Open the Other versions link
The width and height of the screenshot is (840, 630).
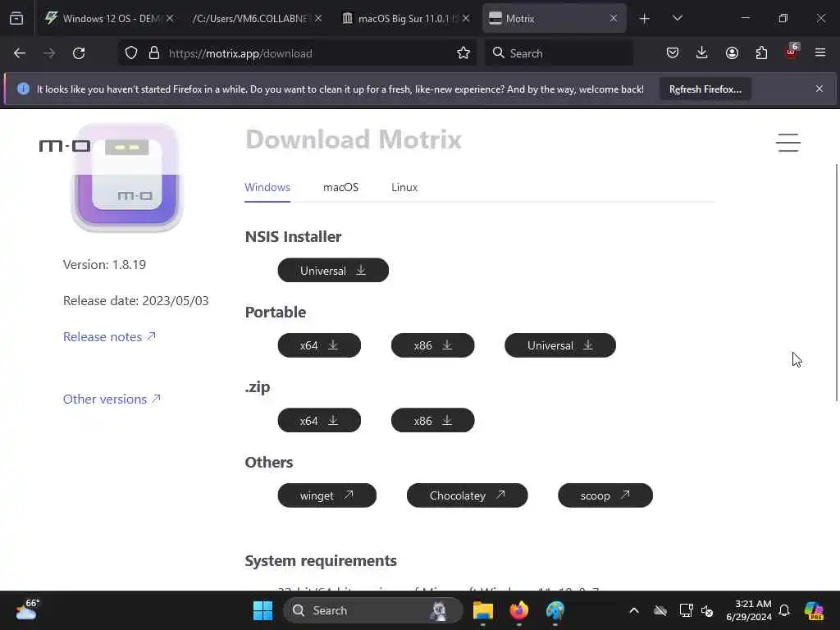(112, 399)
